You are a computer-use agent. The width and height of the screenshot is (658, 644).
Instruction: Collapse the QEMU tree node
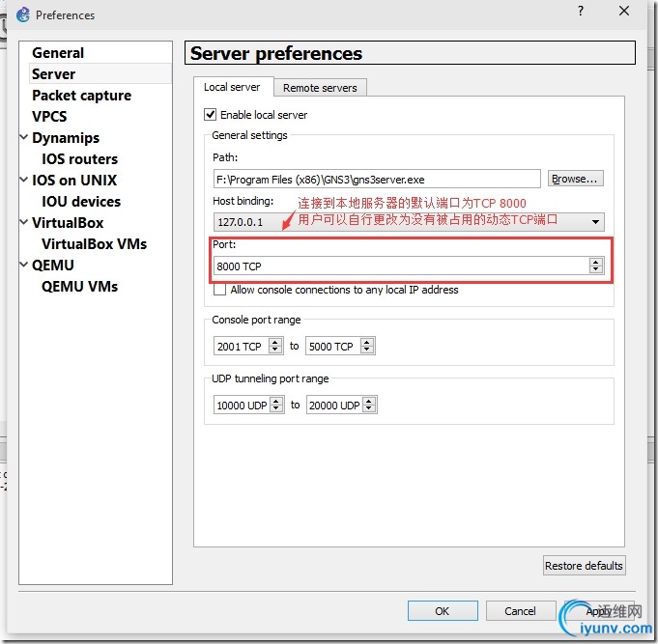(24, 265)
